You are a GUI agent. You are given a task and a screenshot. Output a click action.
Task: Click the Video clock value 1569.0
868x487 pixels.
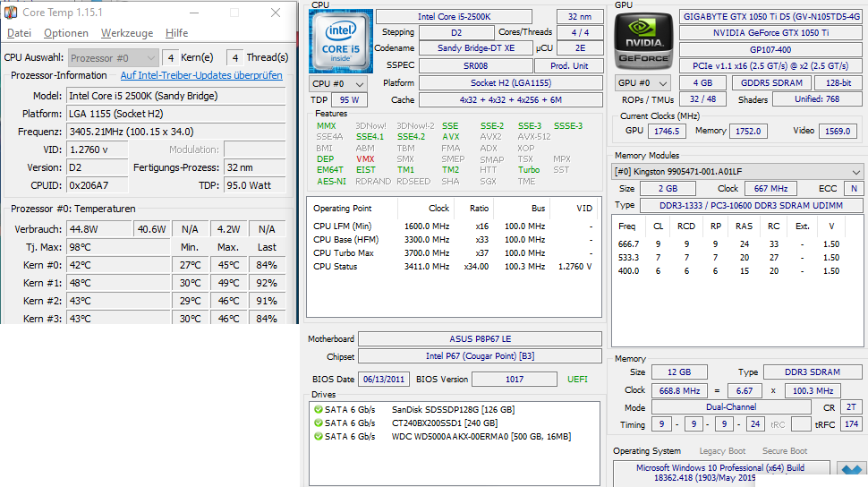coord(838,132)
